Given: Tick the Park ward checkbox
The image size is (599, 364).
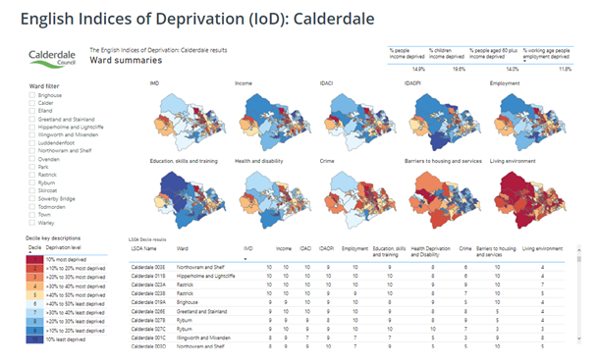Looking at the screenshot, I should click(x=32, y=167).
